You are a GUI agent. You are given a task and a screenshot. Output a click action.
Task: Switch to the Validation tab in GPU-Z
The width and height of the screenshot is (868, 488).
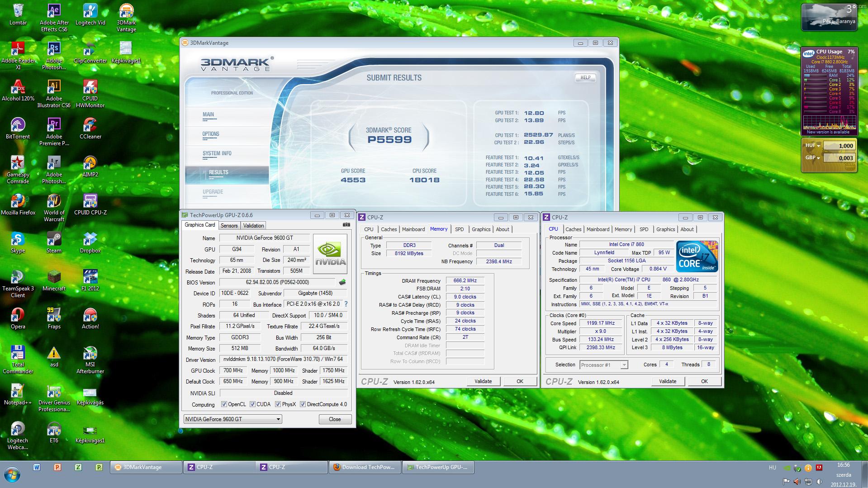coord(253,226)
